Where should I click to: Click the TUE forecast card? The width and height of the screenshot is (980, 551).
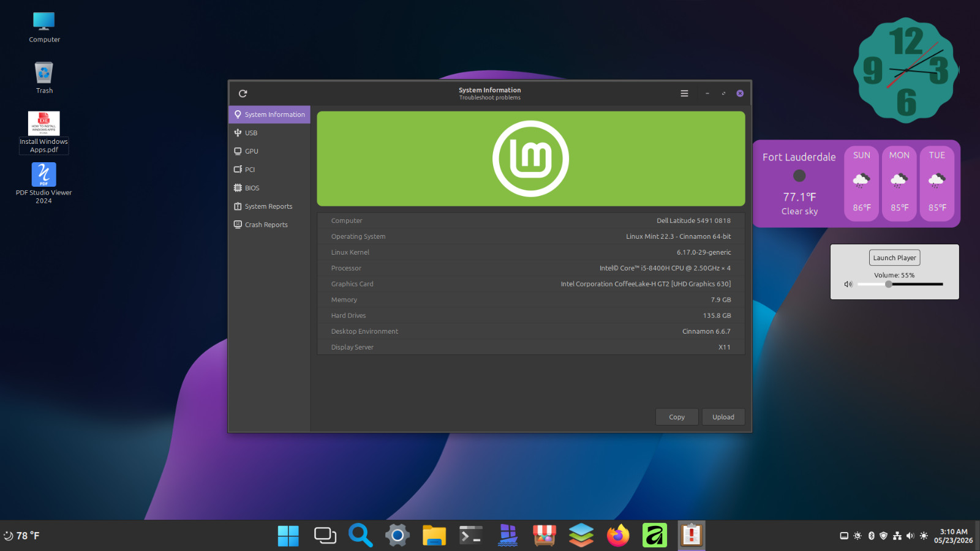(x=937, y=182)
